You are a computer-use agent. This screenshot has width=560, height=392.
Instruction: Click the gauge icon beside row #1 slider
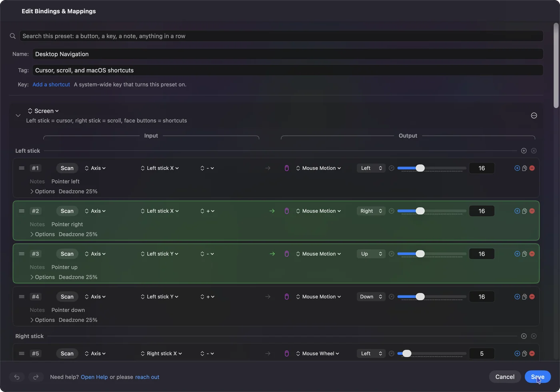pos(392,168)
